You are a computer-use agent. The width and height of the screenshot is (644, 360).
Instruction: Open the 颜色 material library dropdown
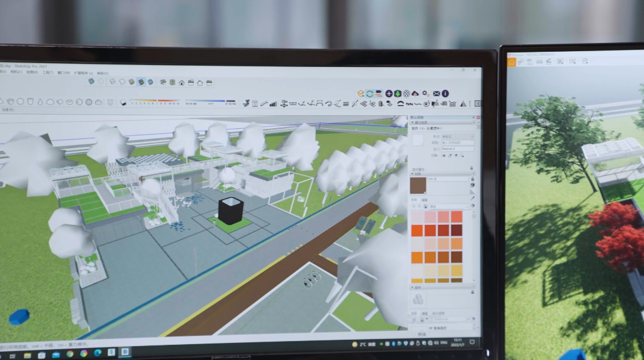click(449, 206)
